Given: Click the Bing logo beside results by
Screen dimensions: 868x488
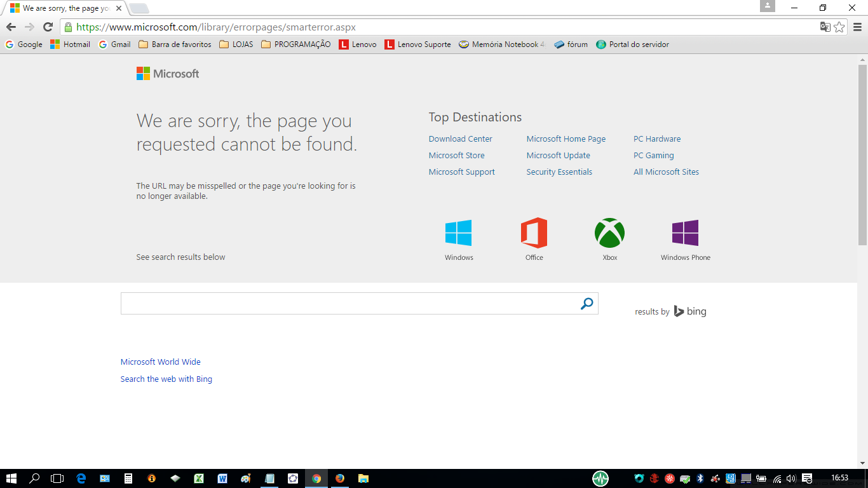Looking at the screenshot, I should (x=690, y=311).
